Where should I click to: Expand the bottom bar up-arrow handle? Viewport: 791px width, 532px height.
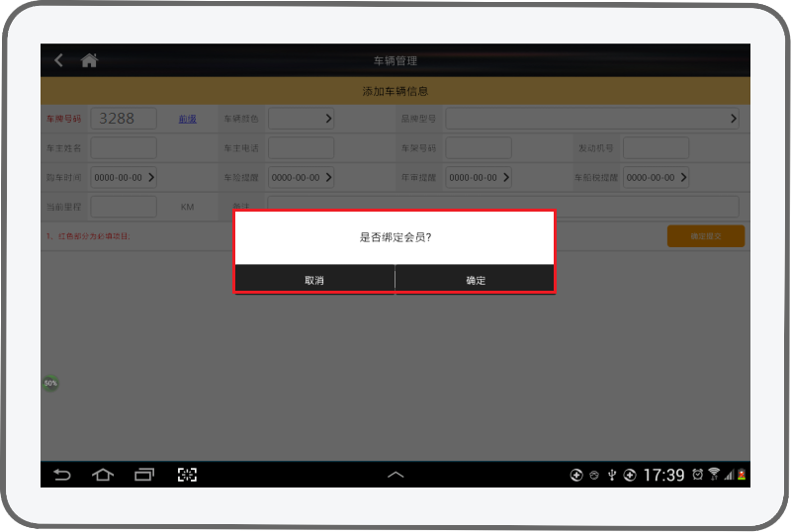395,475
